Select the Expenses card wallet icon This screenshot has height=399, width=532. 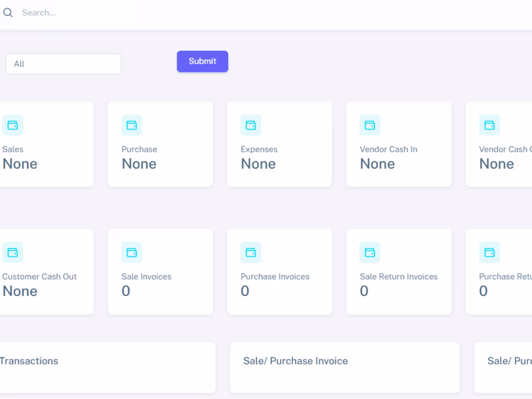(x=251, y=125)
